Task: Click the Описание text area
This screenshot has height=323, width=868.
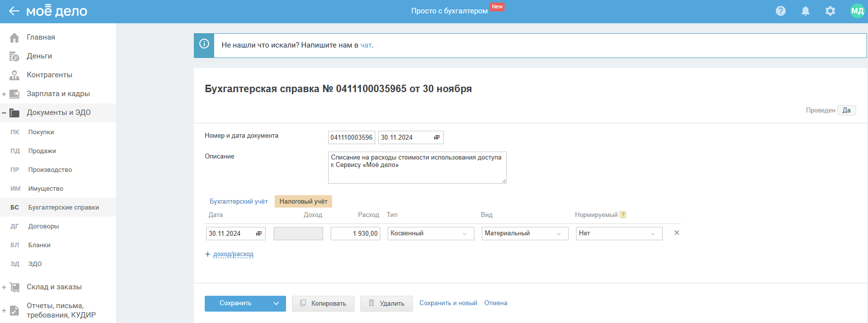Action: (417, 167)
